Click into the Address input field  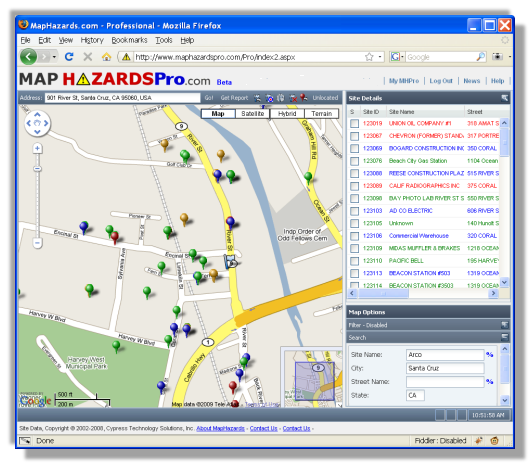[122, 98]
